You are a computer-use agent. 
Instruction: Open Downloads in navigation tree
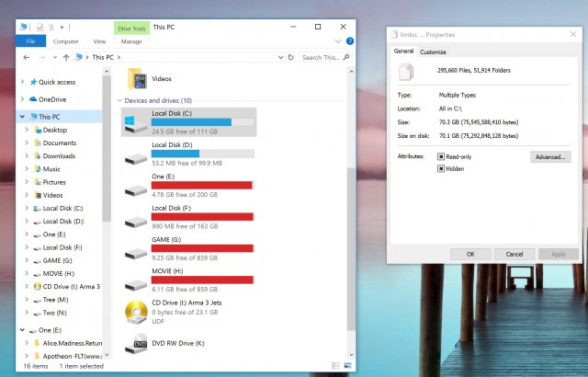click(x=55, y=156)
